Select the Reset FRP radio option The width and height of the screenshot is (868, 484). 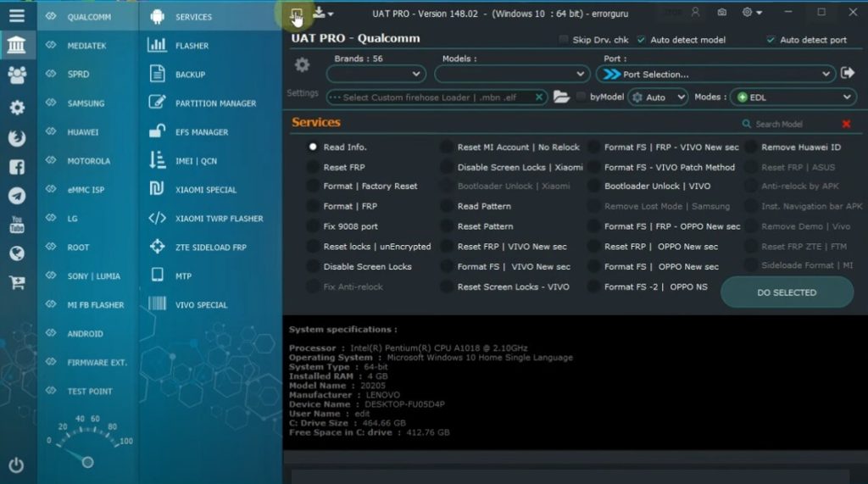[x=313, y=167]
